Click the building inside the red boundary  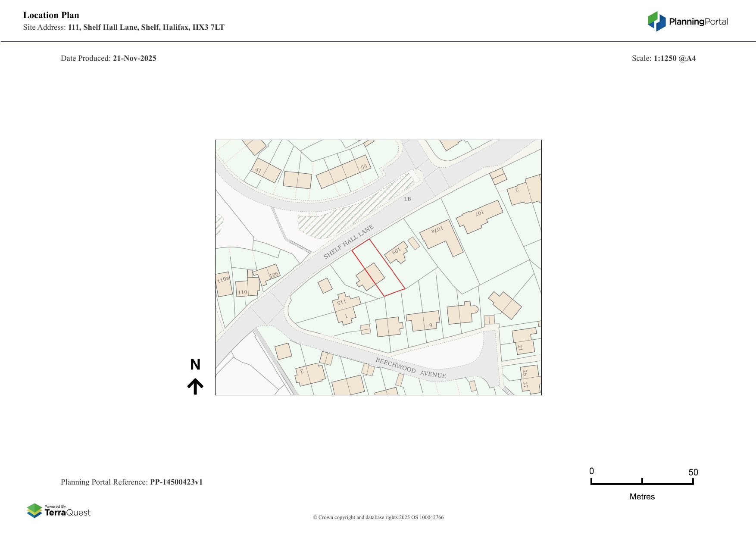coord(370,276)
